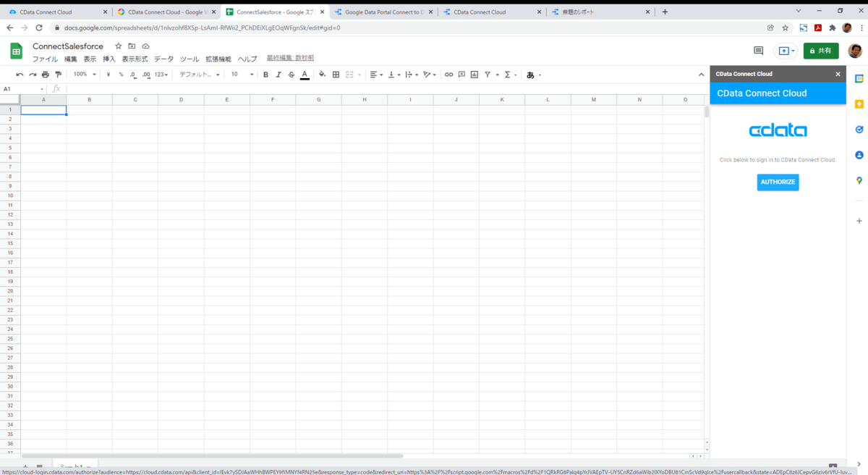This screenshot has width=868, height=475.
Task: Open the input tools (あ) button
Action: (x=534, y=75)
